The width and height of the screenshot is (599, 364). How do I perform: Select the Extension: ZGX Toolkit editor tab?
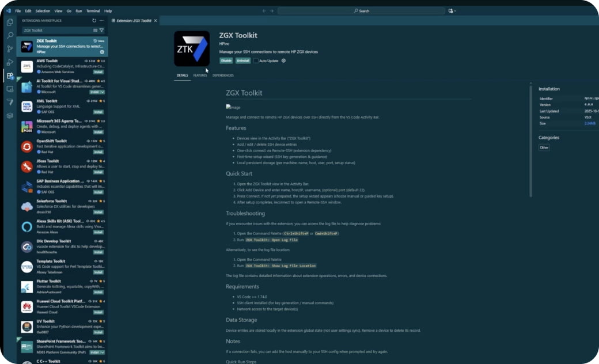coord(134,21)
